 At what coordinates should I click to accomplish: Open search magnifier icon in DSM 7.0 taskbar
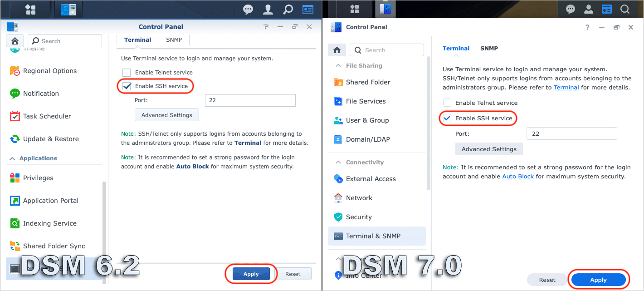[624, 9]
